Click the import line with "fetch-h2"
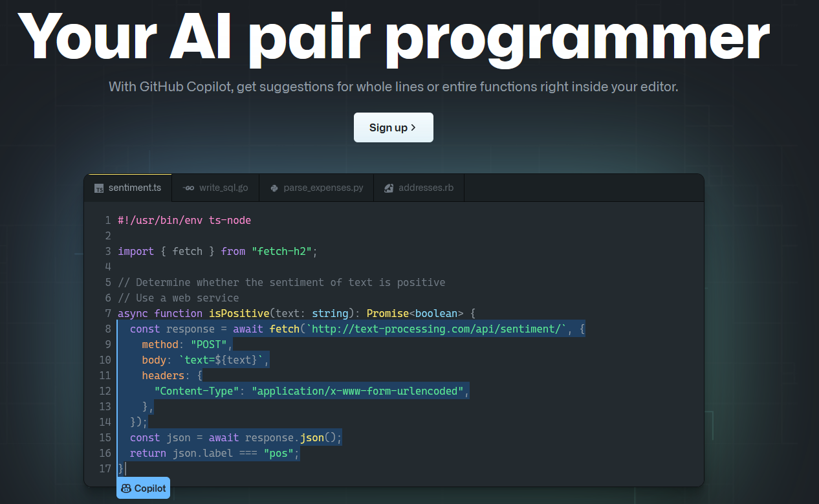Viewport: 819px width, 504px height. click(x=219, y=251)
